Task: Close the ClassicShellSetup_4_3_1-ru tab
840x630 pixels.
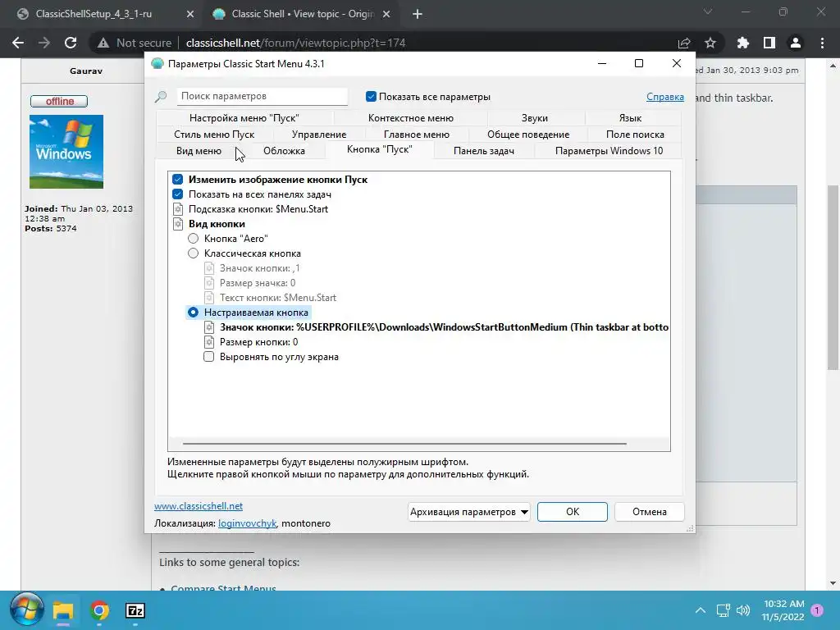Action: click(190, 15)
